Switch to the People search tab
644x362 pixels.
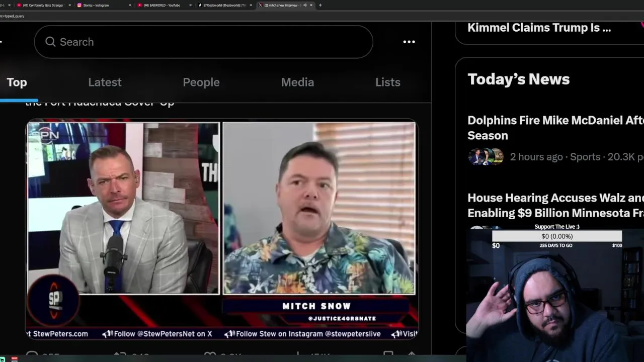point(201,82)
